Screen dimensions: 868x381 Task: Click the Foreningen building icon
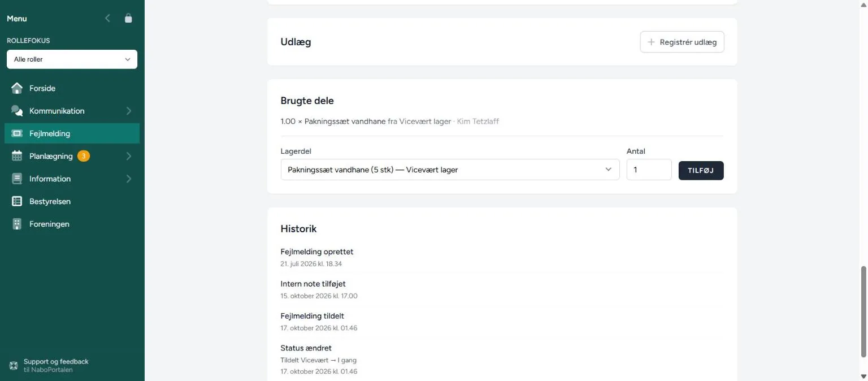coord(17,224)
